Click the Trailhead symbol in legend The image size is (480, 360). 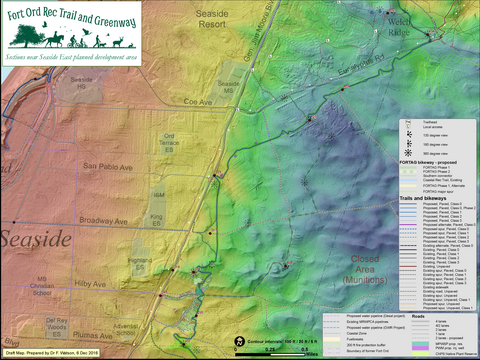(408, 122)
